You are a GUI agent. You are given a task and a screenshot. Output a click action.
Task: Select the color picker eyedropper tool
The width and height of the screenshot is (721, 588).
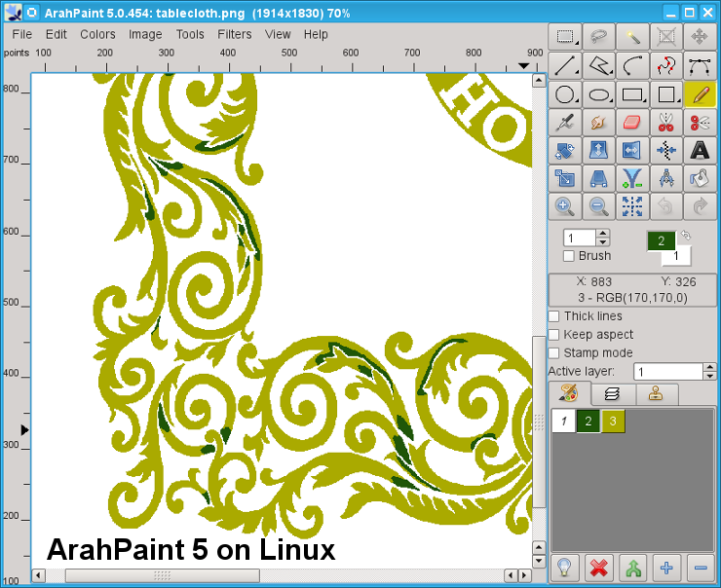click(x=565, y=123)
